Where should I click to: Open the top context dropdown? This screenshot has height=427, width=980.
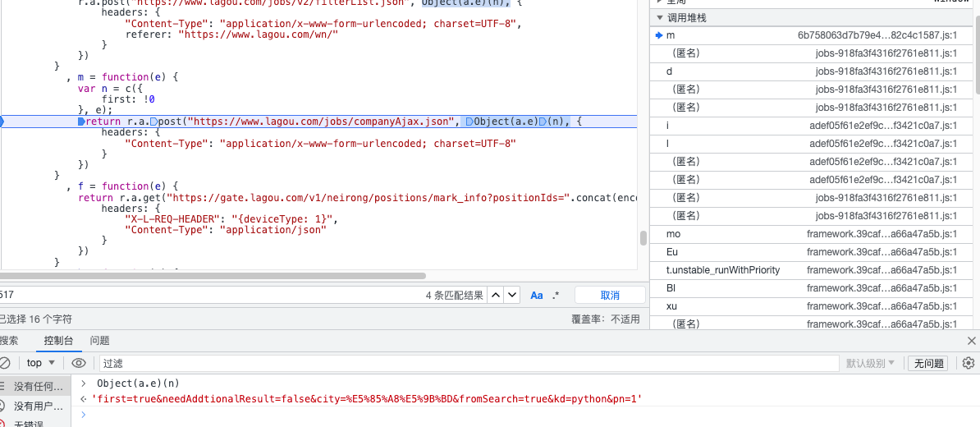click(x=40, y=363)
